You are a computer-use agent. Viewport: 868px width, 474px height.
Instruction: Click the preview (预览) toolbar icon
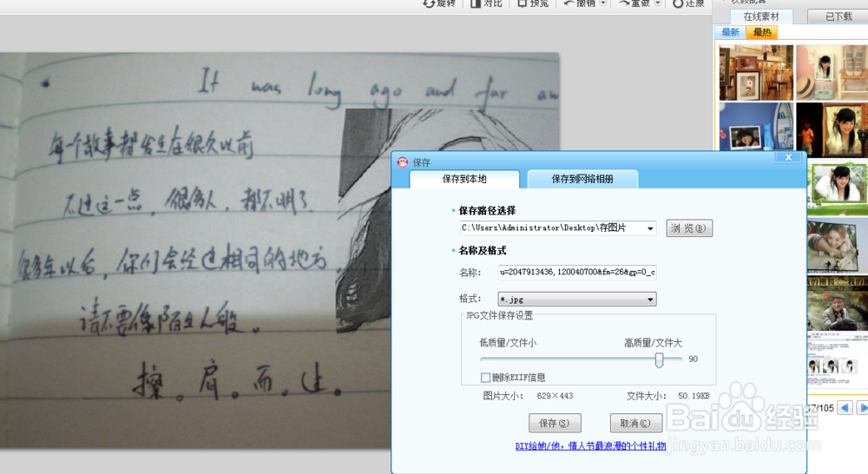pos(522,3)
